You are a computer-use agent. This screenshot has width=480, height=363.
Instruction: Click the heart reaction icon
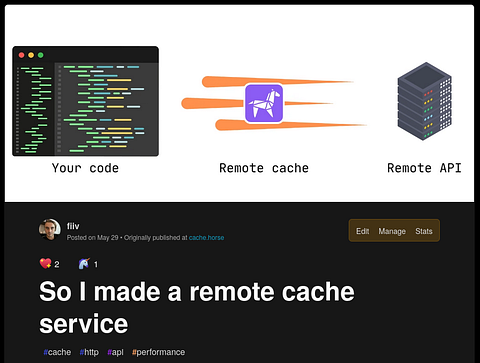pos(45,264)
